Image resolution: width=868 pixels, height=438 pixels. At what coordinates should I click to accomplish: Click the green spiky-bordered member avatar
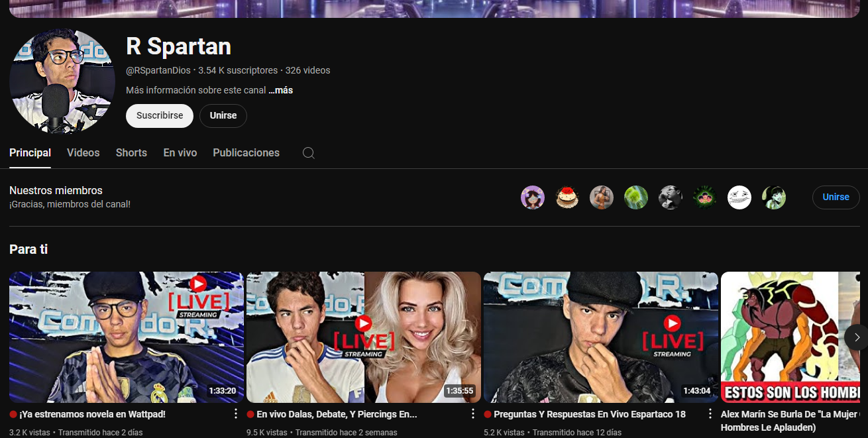(x=705, y=197)
